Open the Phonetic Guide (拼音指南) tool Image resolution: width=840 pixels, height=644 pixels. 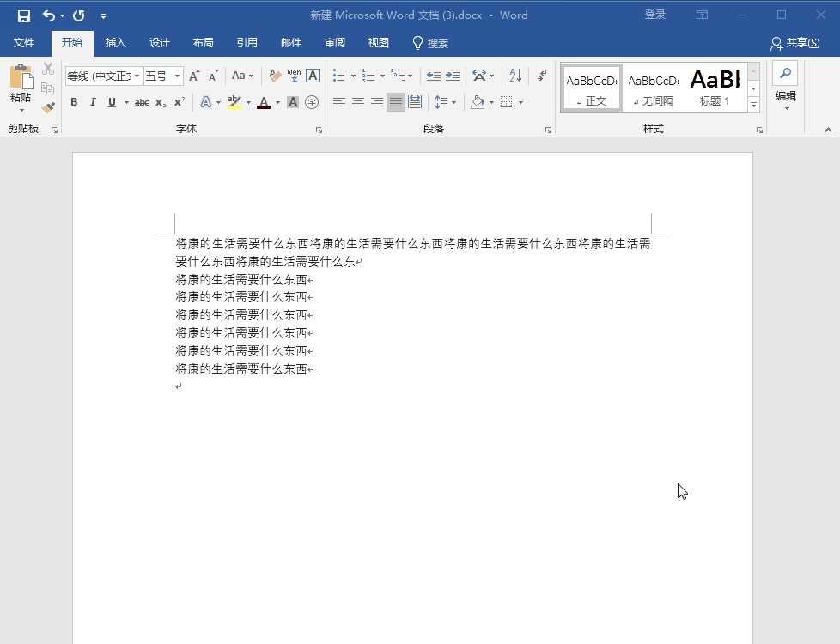pos(293,76)
